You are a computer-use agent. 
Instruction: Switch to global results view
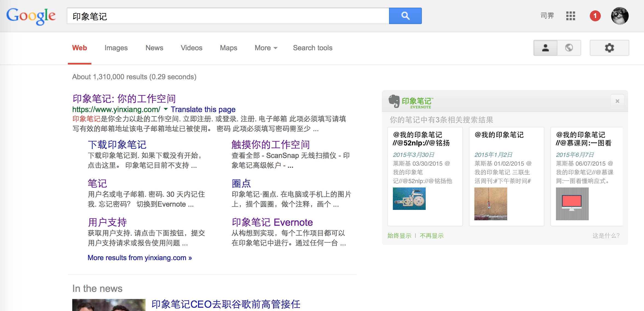pyautogui.click(x=569, y=48)
